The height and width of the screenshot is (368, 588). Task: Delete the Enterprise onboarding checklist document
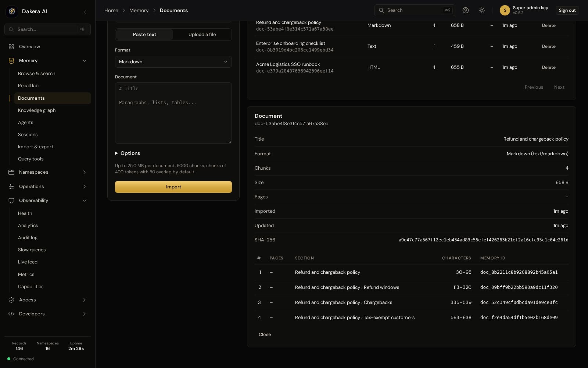pyautogui.click(x=549, y=46)
